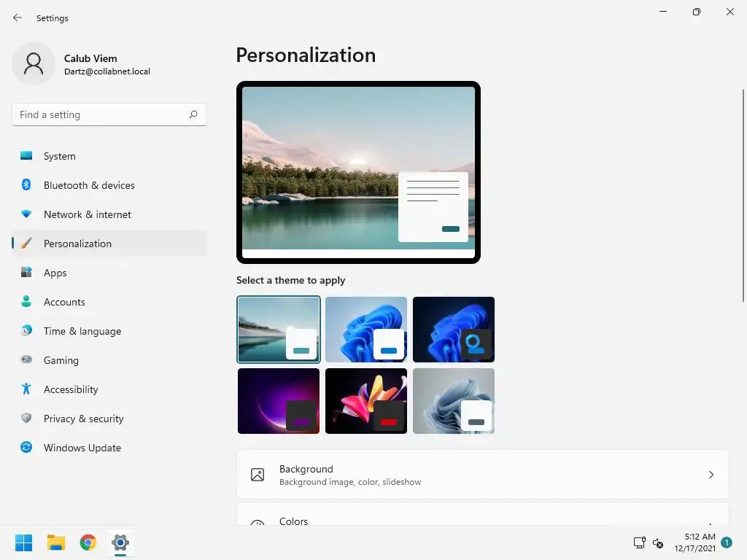Expand Background settings chevron
This screenshot has height=560, width=747.
pos(711,475)
